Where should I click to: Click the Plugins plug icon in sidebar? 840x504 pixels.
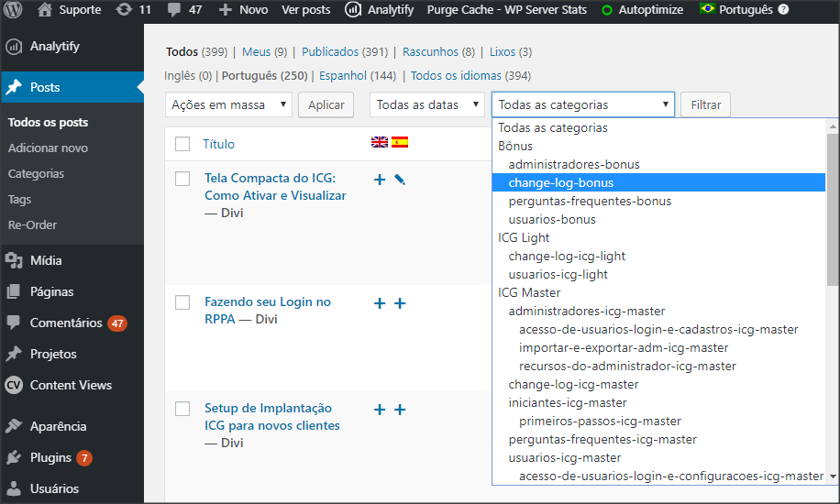[14, 457]
